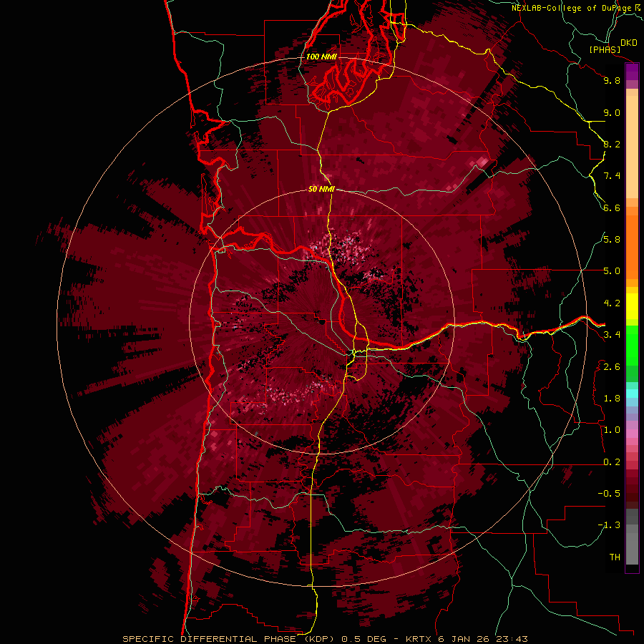Click the "50 NMI" range ring label

pos(321,189)
